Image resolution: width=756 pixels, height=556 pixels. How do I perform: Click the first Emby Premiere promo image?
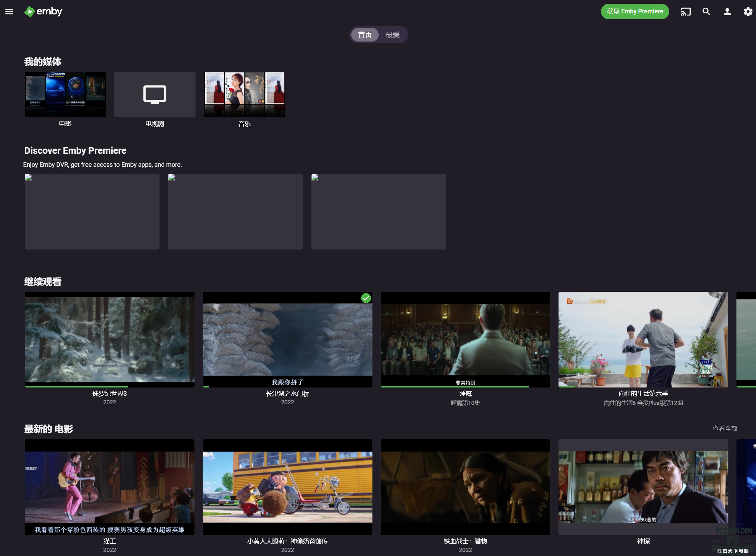(x=92, y=211)
